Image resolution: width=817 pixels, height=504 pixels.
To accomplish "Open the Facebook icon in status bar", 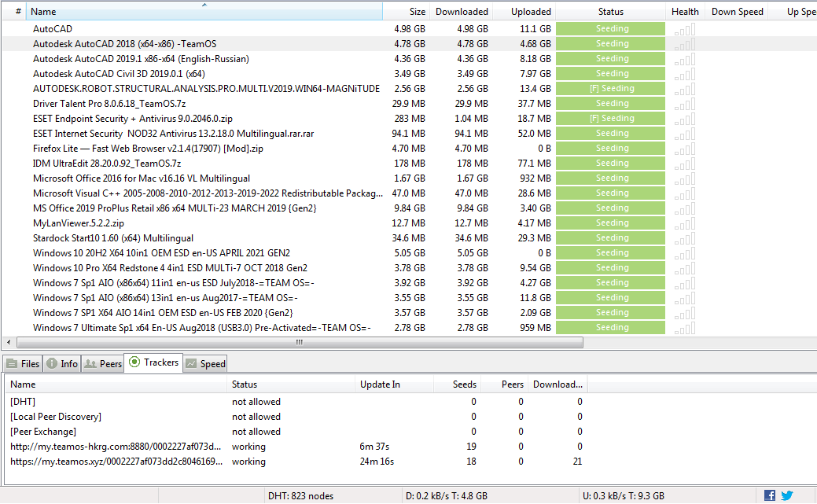I will [x=770, y=495].
